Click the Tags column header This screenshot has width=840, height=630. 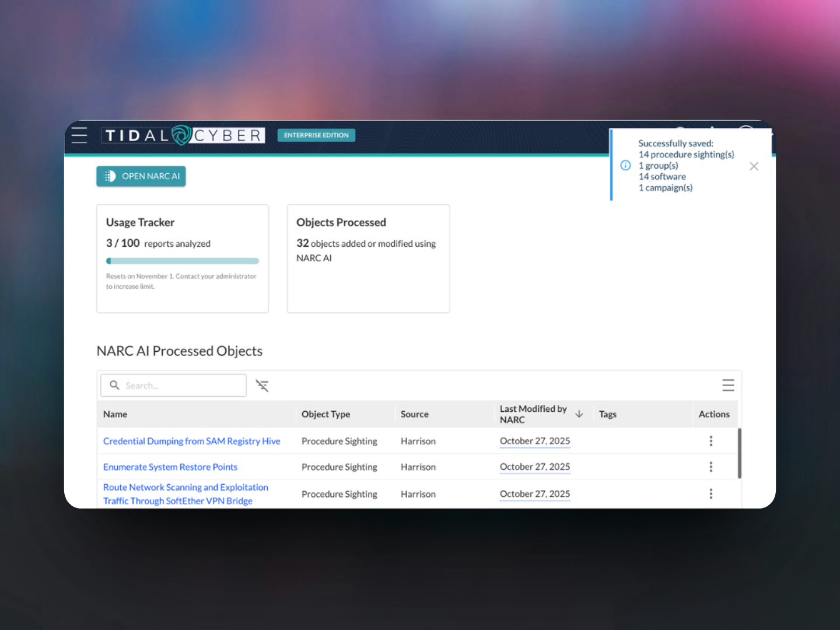tap(607, 414)
